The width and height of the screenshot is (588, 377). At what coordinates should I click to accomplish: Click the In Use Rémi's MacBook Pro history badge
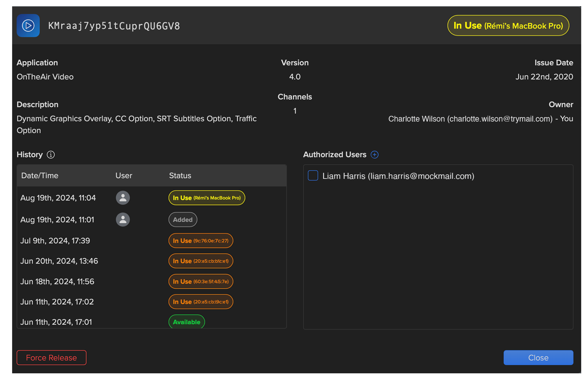click(207, 198)
